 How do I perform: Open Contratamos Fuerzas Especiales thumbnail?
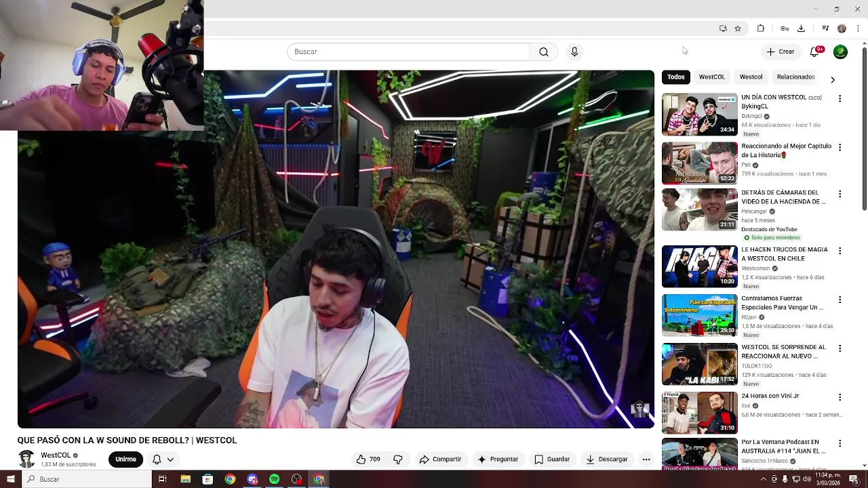click(699, 315)
